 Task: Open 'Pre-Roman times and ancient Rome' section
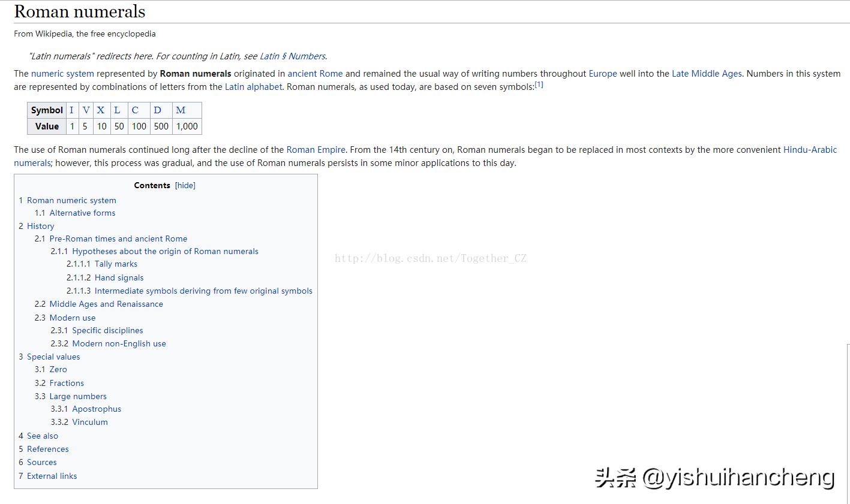click(x=118, y=239)
